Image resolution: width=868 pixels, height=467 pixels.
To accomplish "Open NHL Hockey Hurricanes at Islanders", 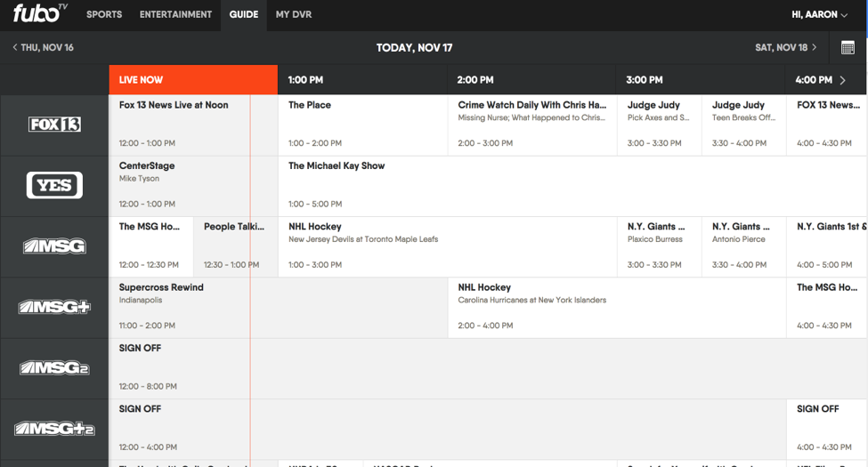I will [x=617, y=308].
